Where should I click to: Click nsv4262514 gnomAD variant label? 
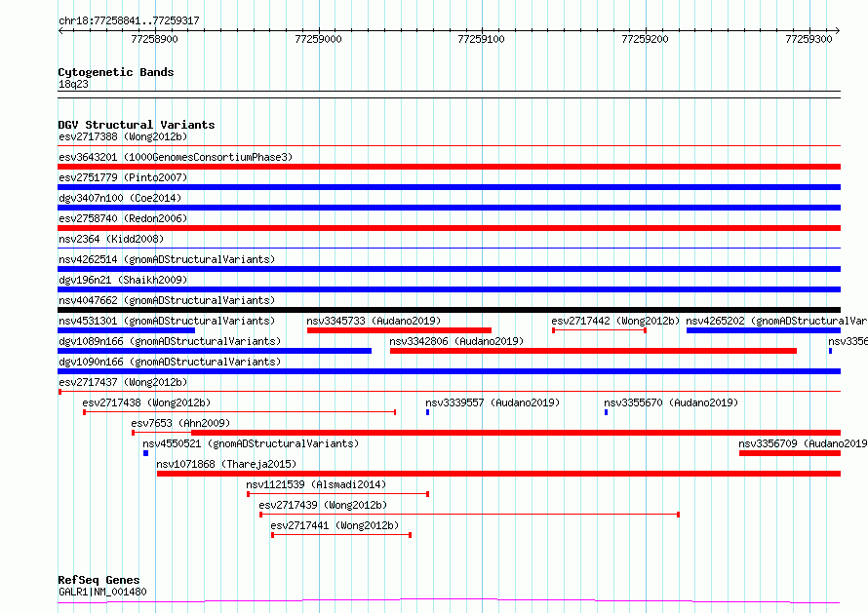pos(167,259)
